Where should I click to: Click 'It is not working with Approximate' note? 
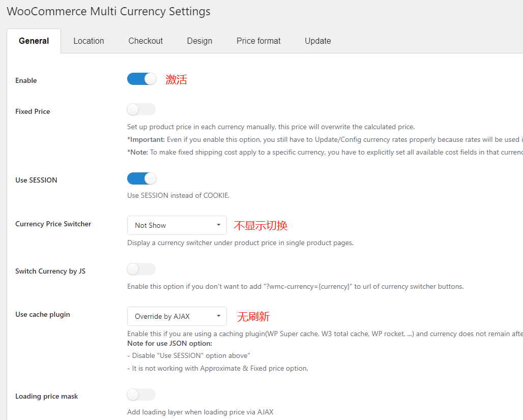(x=218, y=368)
